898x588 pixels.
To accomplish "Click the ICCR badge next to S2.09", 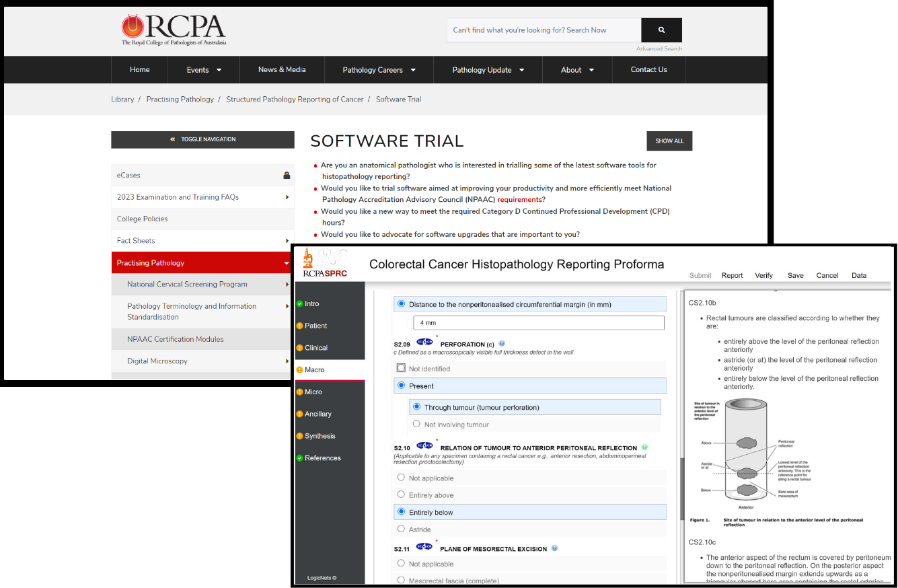I will click(425, 342).
